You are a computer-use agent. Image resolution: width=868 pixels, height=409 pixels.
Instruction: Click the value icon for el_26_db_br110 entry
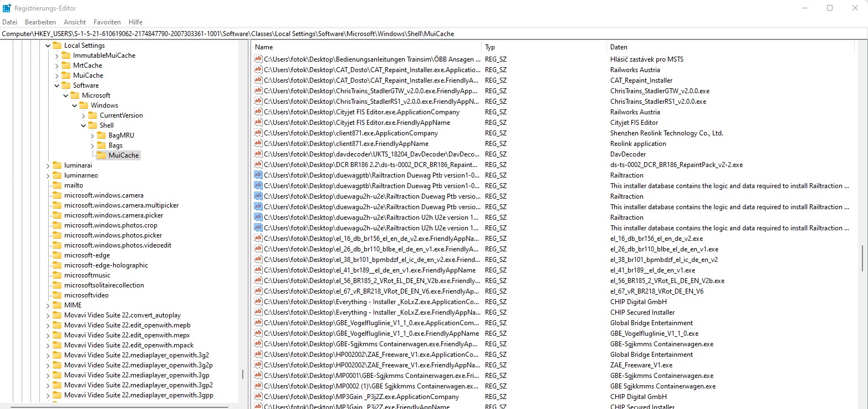click(258, 249)
